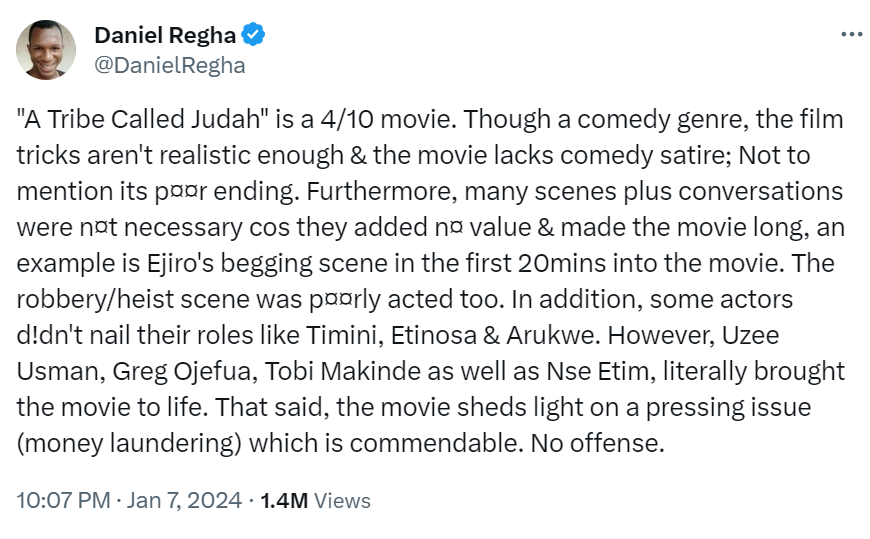
Task: Open the three-dot More options menu
Action: pos(851,33)
